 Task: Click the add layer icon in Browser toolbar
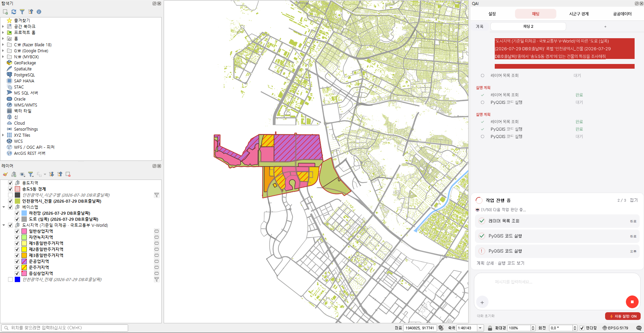pyautogui.click(x=5, y=12)
